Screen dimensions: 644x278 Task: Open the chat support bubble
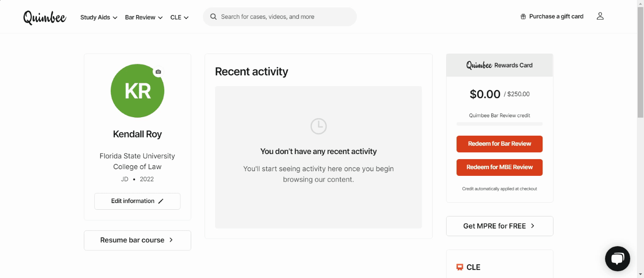(618, 259)
